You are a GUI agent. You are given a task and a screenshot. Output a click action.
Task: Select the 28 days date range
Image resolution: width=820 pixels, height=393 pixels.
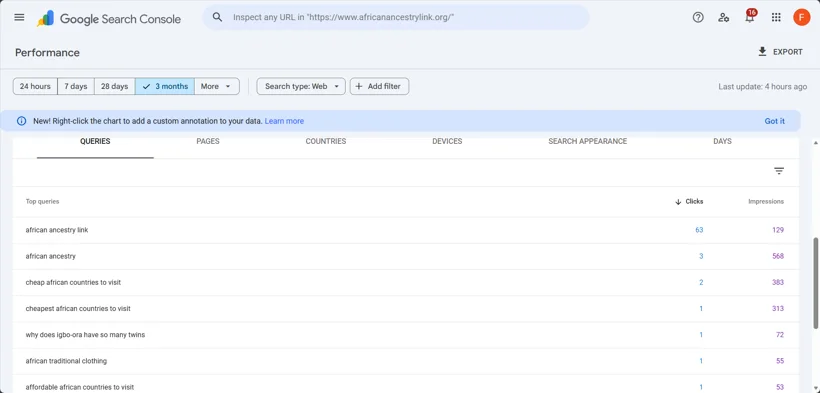click(115, 86)
